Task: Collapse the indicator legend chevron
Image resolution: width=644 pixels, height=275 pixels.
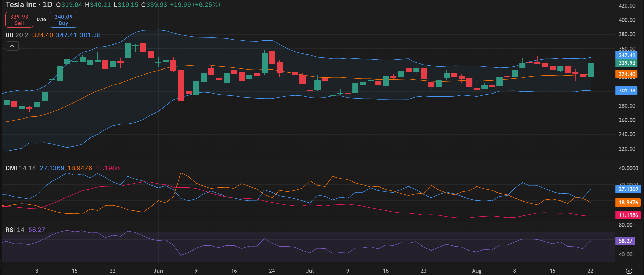Action: point(12,46)
